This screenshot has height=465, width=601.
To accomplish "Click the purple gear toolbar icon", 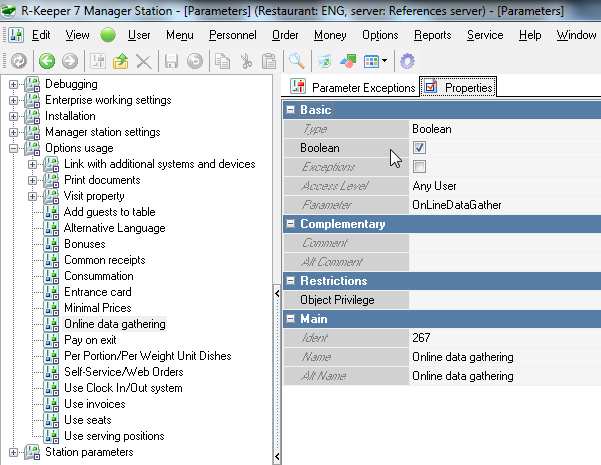I will [407, 61].
